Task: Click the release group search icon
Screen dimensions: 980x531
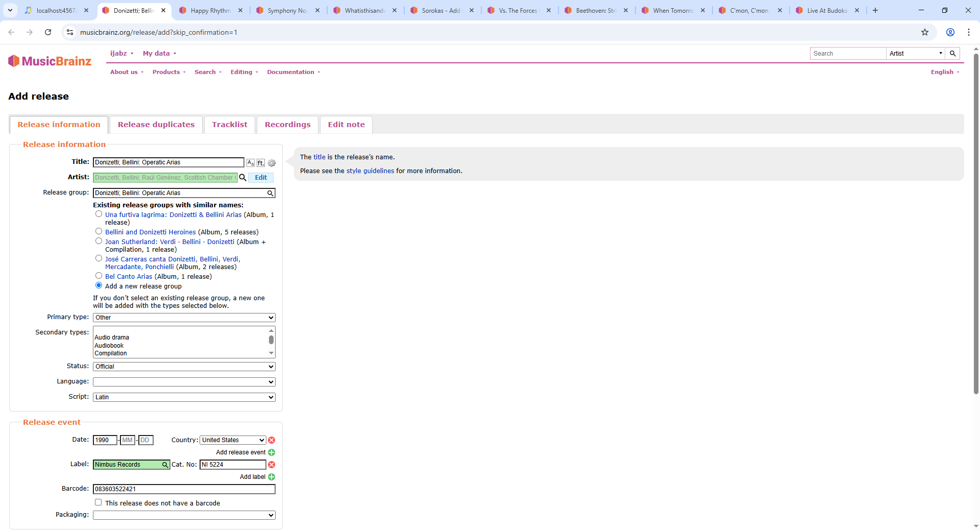Action: tap(270, 193)
